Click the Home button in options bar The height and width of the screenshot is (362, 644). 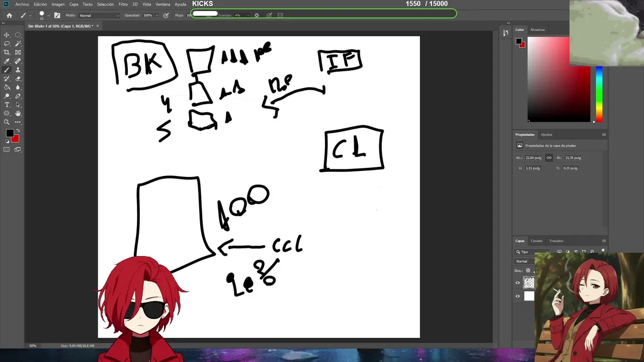point(9,15)
